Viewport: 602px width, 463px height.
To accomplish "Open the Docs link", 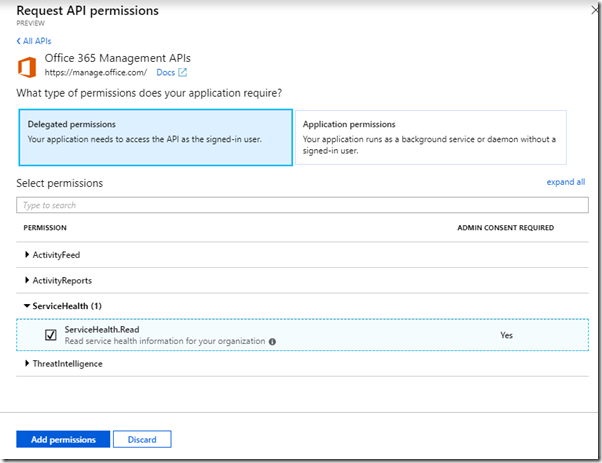I will coord(165,73).
